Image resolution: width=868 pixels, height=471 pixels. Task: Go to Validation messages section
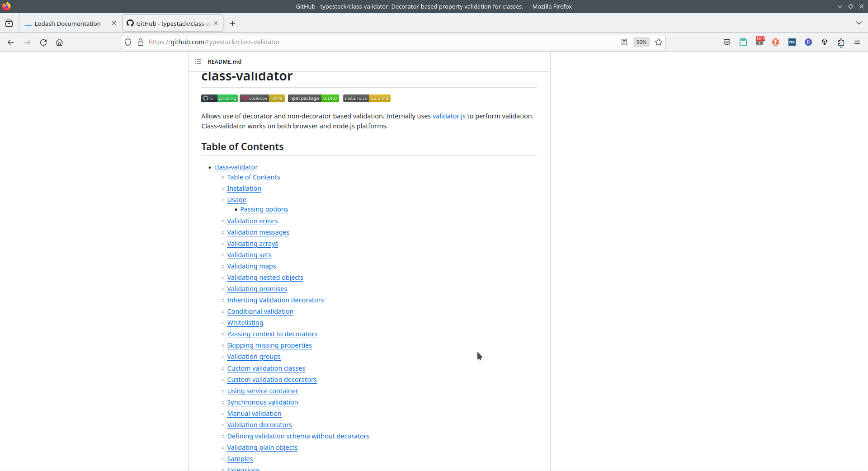tap(258, 232)
